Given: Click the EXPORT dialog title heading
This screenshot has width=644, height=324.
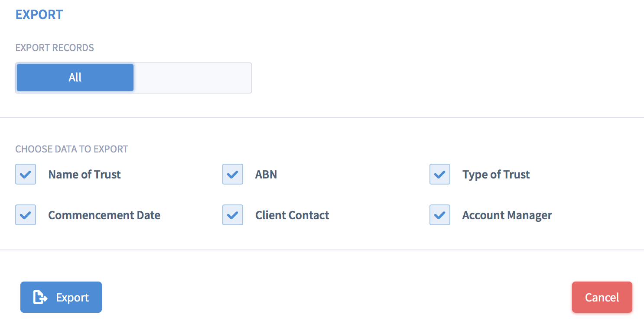Looking at the screenshot, I should [x=39, y=14].
